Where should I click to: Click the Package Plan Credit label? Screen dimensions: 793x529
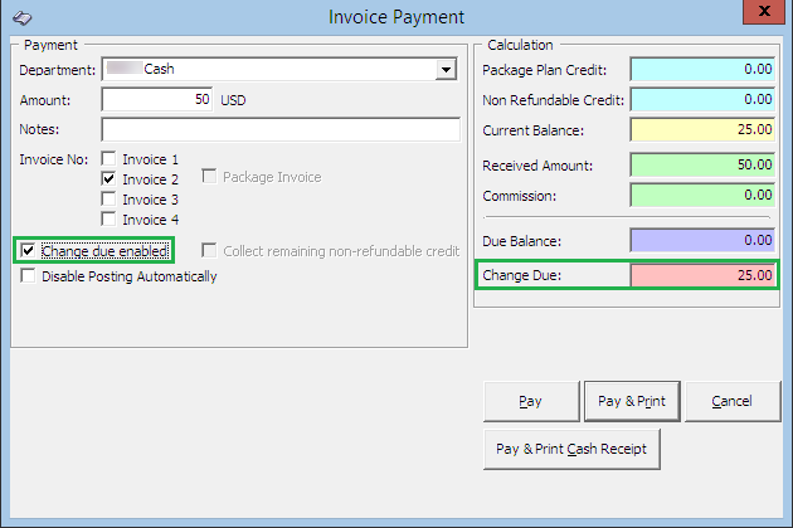545,70
